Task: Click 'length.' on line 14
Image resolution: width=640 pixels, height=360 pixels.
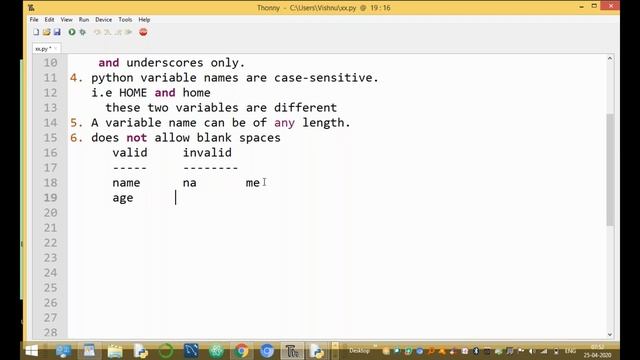Action: pyautogui.click(x=326, y=123)
